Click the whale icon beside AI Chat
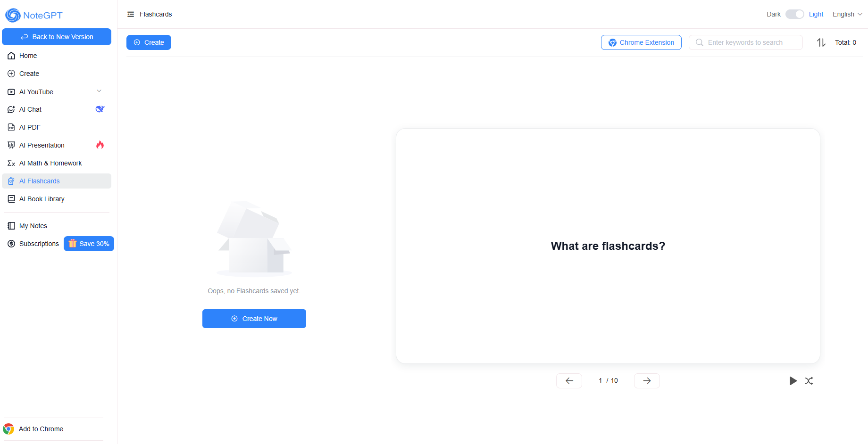This screenshot has width=868, height=444. point(100,109)
